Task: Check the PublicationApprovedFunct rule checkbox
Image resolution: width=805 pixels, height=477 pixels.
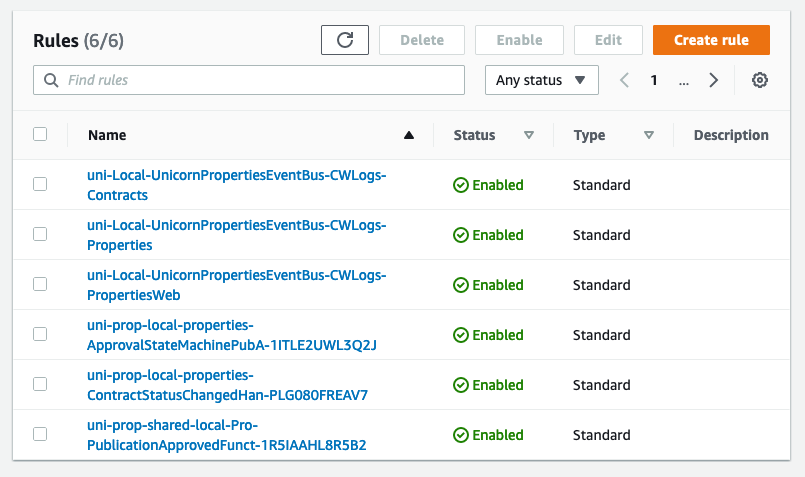Action: coord(40,434)
